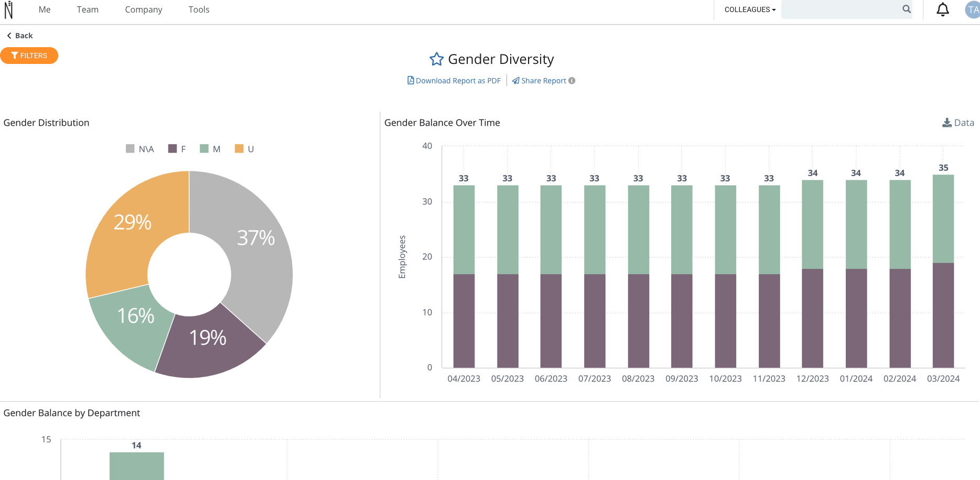Open the notifications bell
The height and width of the screenshot is (480, 980).
pyautogui.click(x=943, y=9)
